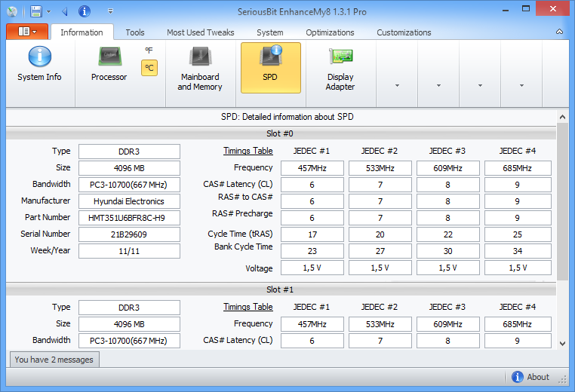Click Slot #0 Bandwidth field PC3-10700
Image resolution: width=575 pixels, height=392 pixels.
pyautogui.click(x=129, y=185)
